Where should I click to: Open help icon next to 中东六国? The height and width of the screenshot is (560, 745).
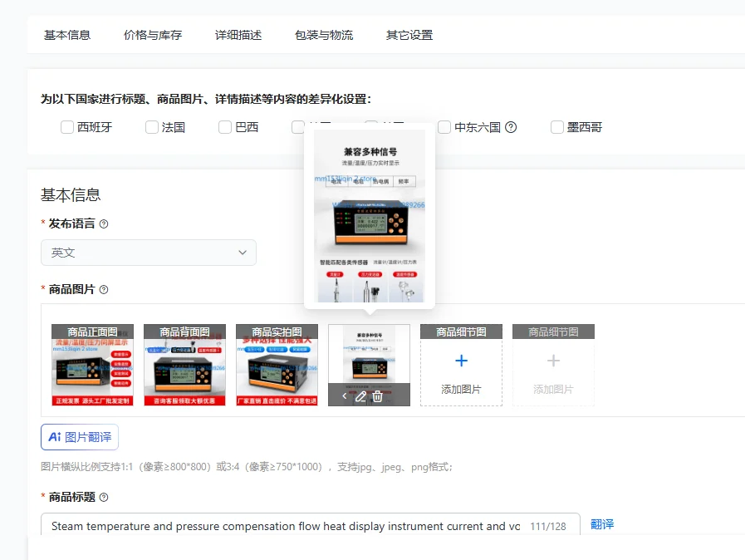pos(511,127)
